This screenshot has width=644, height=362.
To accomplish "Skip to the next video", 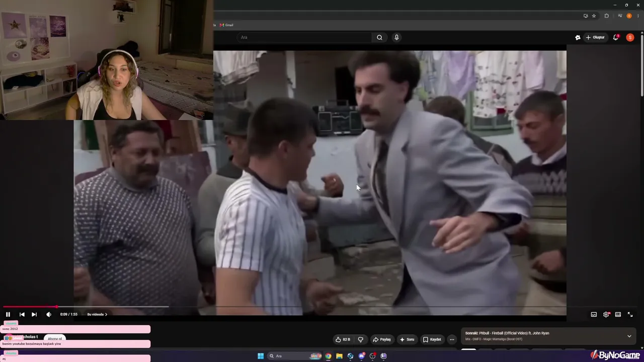I will tap(34, 314).
